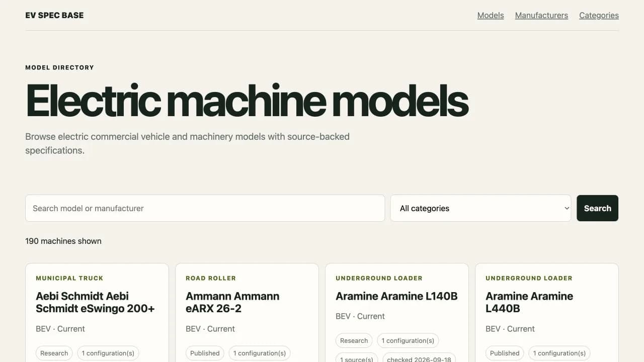Image resolution: width=644 pixels, height=362 pixels.
Task: Click '1 configuration(s)' on the eSwingo 200+ card
Action: point(108,353)
